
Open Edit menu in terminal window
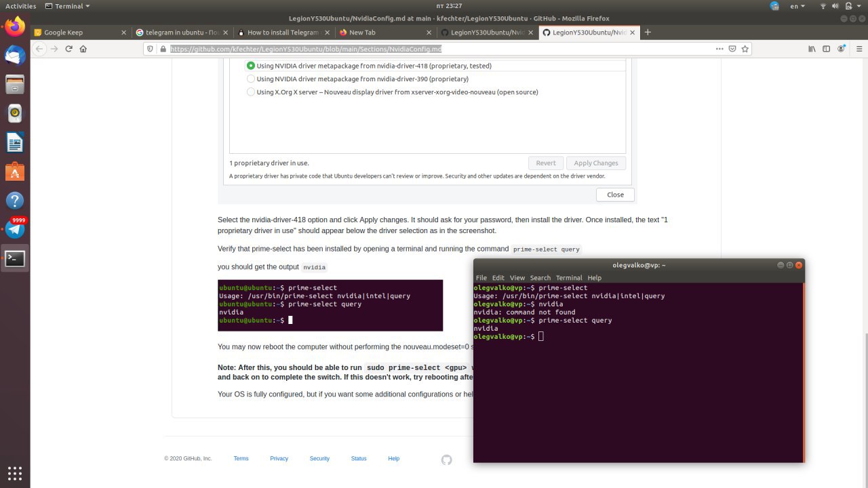pos(498,278)
